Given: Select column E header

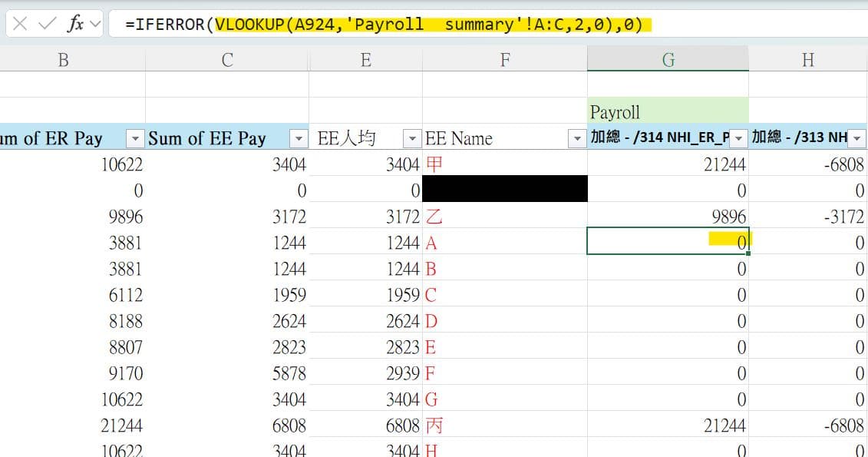Looking at the screenshot, I should pos(365,59).
